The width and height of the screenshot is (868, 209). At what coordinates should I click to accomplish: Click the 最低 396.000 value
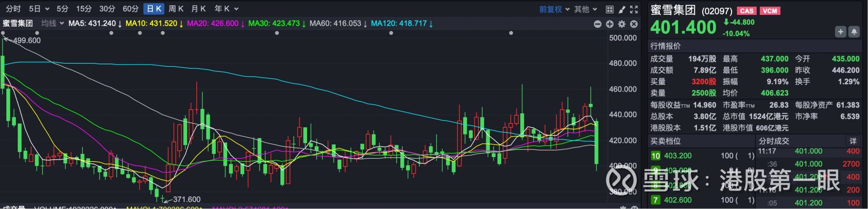coord(774,70)
